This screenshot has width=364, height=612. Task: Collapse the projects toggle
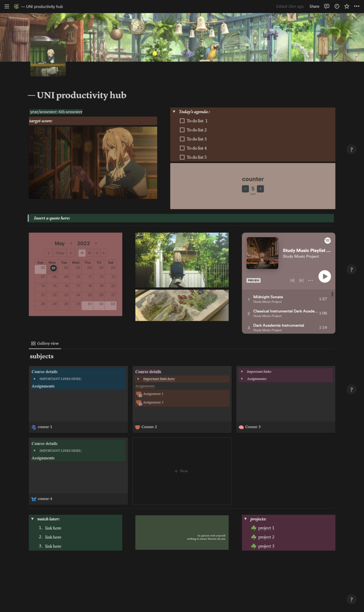(246, 519)
